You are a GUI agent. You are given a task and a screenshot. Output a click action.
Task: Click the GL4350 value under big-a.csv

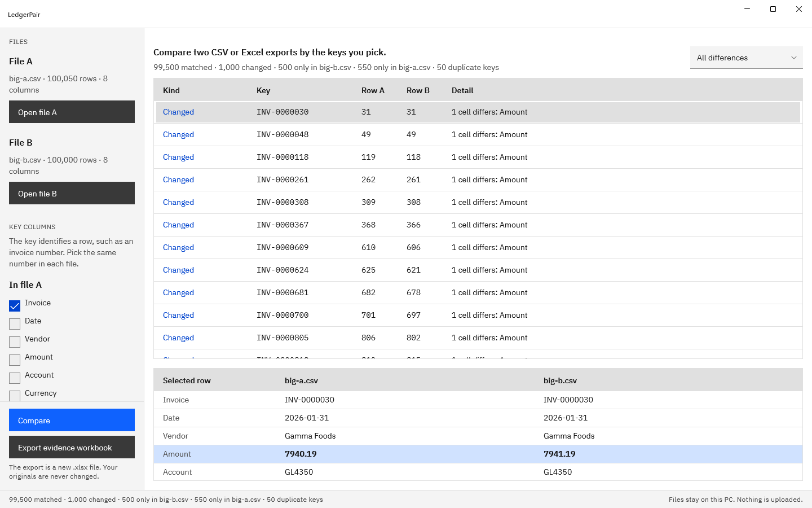pos(299,472)
